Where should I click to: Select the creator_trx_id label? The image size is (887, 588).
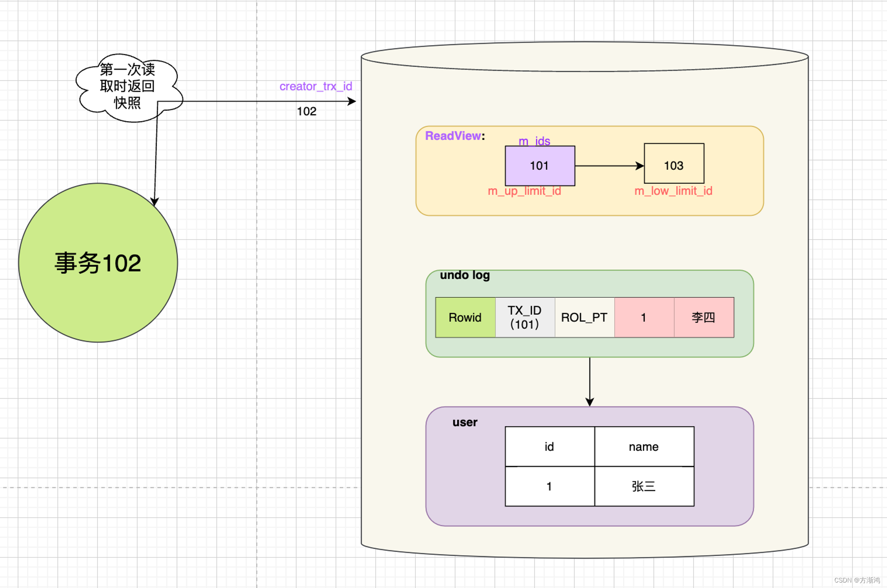click(315, 86)
